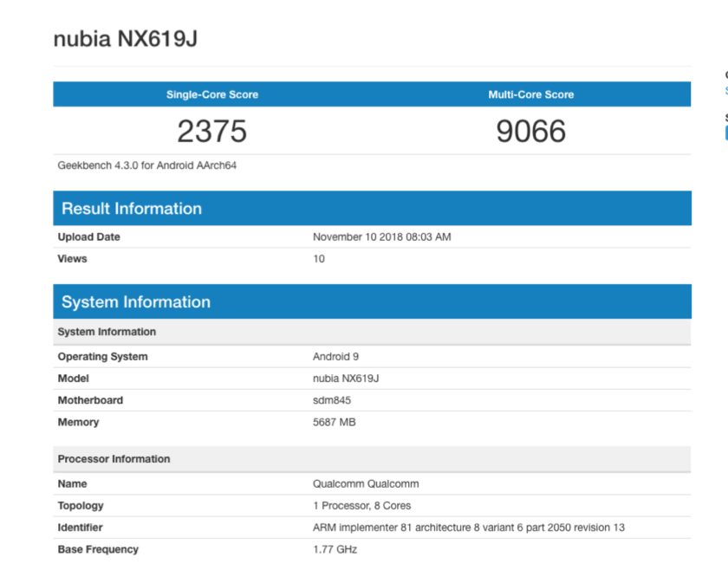Click the Geekbench 4.3.0 for Android AArch64 text

(146, 165)
